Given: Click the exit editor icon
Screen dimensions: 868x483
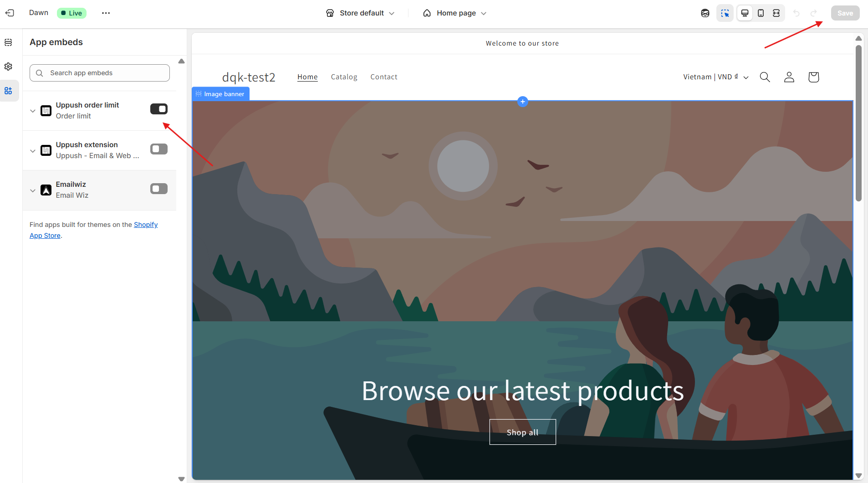Looking at the screenshot, I should tap(10, 13).
